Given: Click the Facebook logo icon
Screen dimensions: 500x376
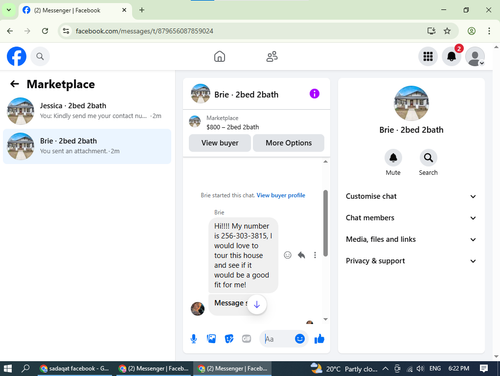Looking at the screenshot, I should [x=16, y=56].
